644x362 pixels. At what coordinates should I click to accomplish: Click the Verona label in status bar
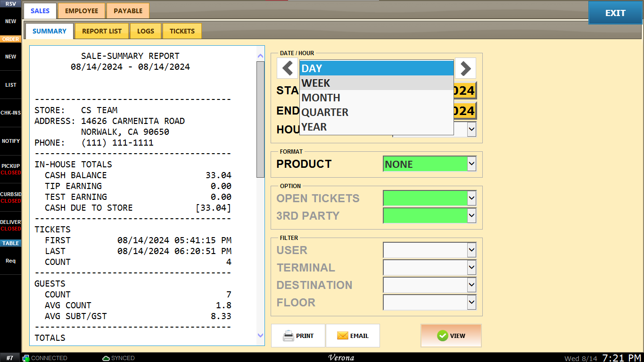coord(341,358)
